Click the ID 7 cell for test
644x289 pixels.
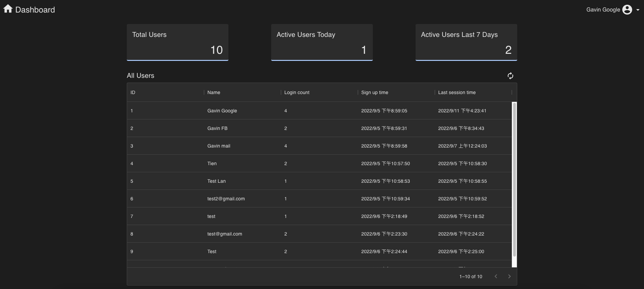(x=165, y=216)
